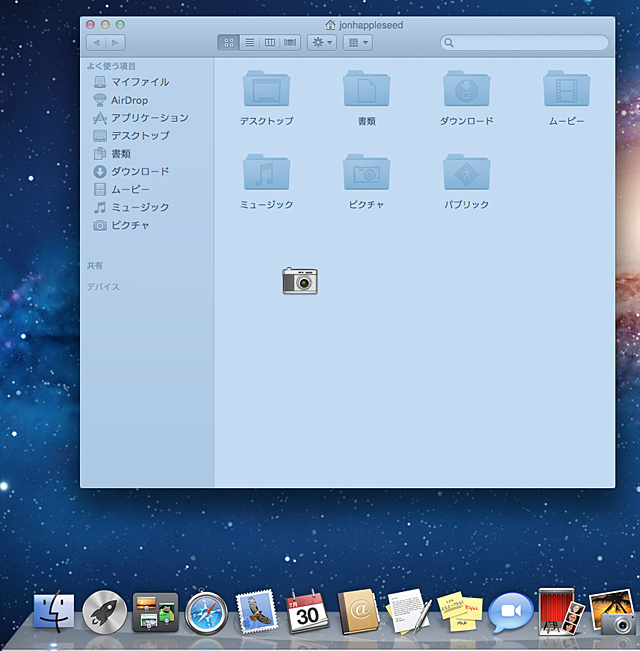Open the ピクチャ folder icon
Image resolution: width=640 pixels, height=651 pixels.
pyautogui.click(x=366, y=173)
